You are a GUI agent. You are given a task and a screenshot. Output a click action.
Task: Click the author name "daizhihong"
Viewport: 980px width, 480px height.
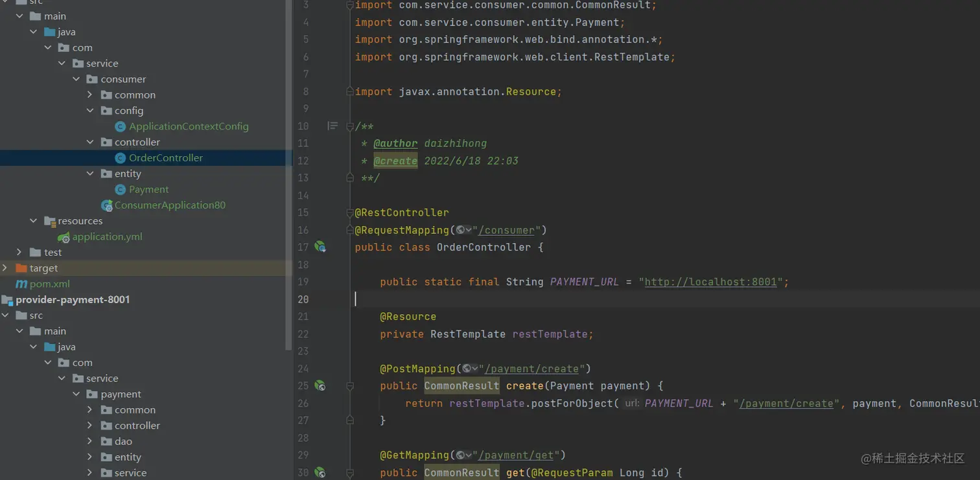pyautogui.click(x=456, y=143)
